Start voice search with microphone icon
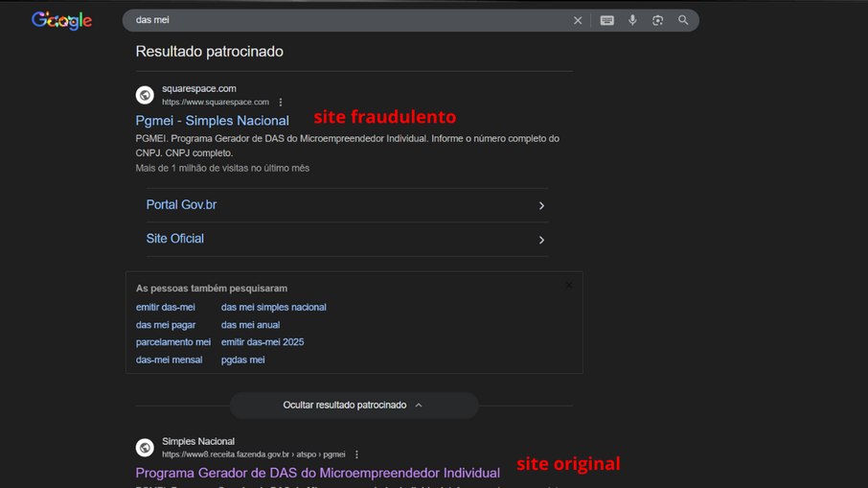This screenshot has height=488, width=868. click(632, 20)
